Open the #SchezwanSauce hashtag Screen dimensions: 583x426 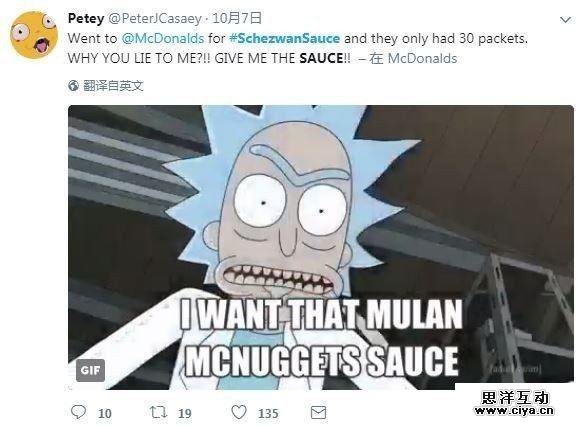point(284,38)
